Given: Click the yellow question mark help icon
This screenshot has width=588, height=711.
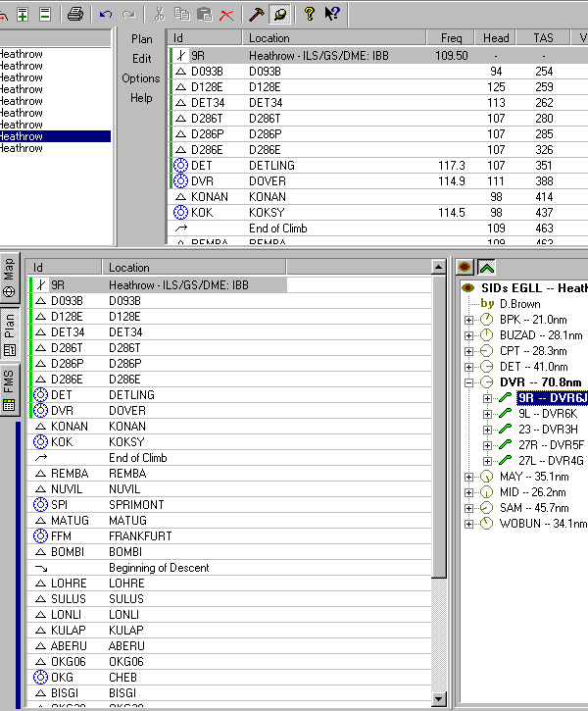Looking at the screenshot, I should tap(309, 14).
